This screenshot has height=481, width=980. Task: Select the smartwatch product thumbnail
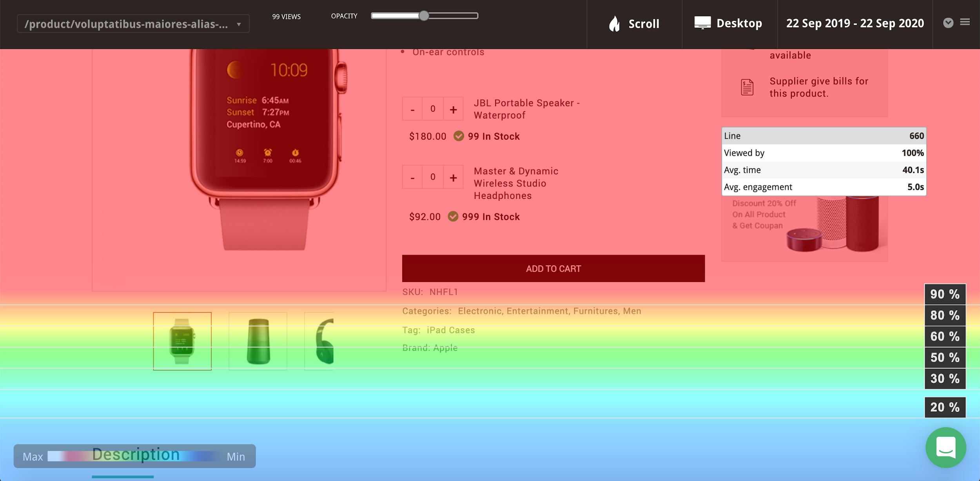coord(182,341)
